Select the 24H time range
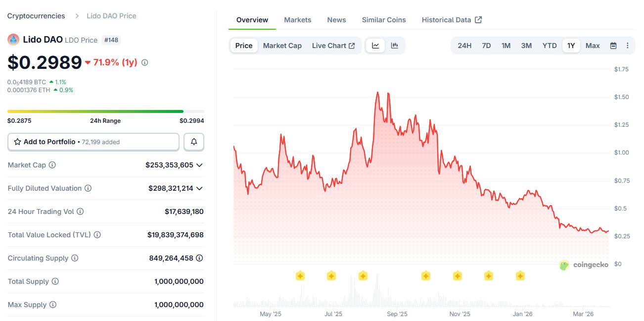This screenshot has height=321, width=644. [464, 45]
